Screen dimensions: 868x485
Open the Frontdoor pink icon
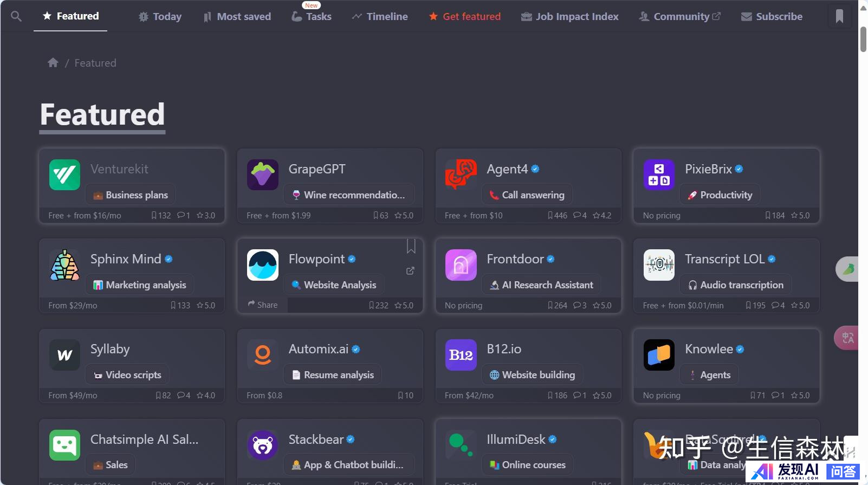[x=461, y=264]
